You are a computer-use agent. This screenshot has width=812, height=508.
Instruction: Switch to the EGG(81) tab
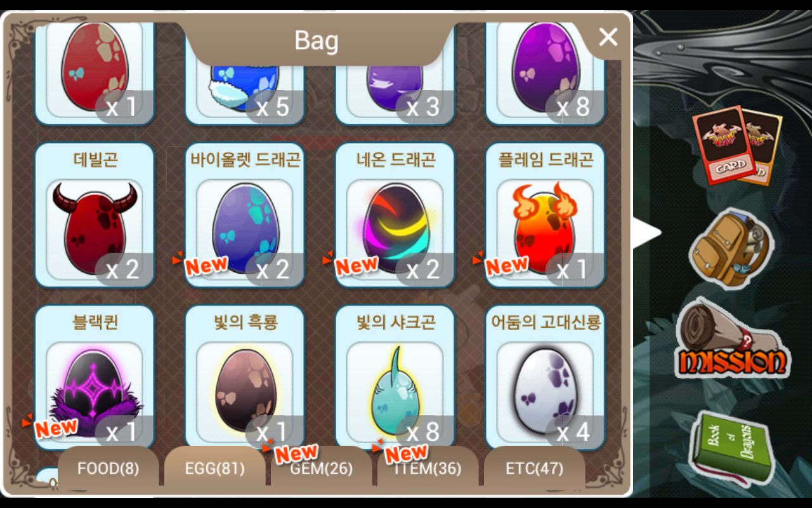point(214,469)
